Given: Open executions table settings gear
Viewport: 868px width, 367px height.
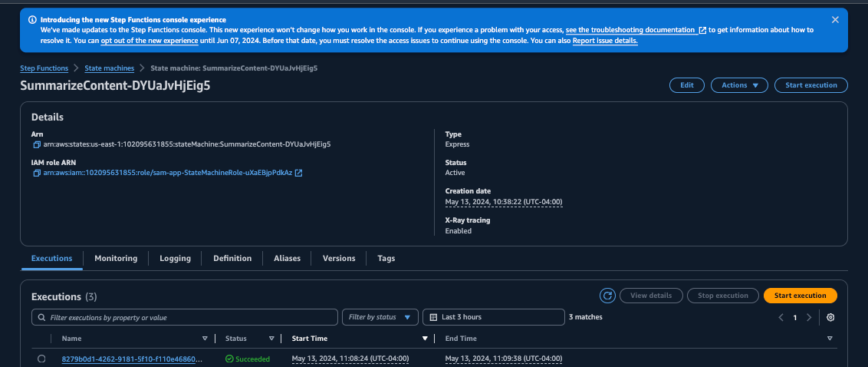Looking at the screenshot, I should [x=830, y=317].
